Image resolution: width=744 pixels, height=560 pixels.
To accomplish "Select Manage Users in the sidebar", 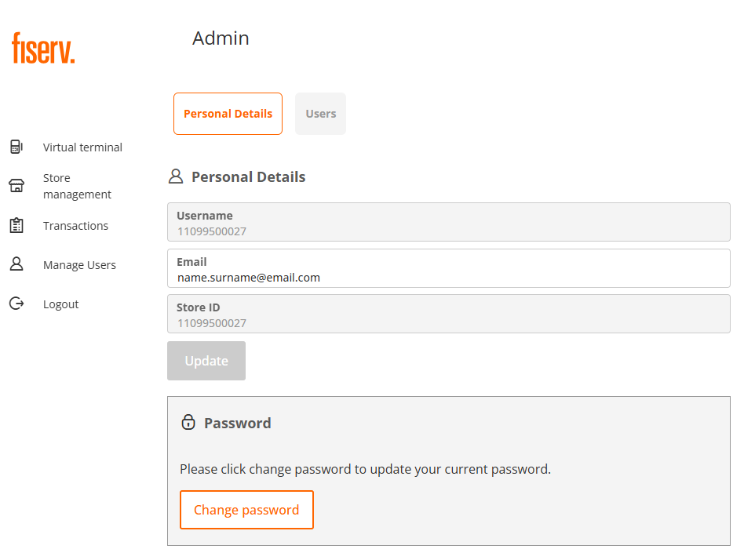I will [79, 265].
